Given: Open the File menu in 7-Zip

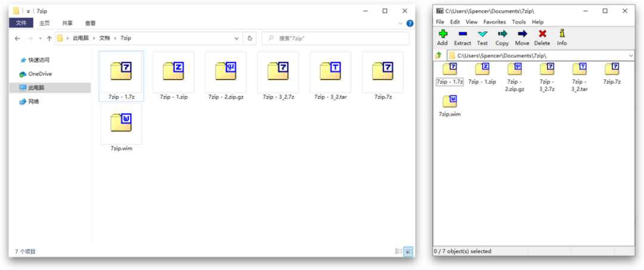Looking at the screenshot, I should coord(440,22).
